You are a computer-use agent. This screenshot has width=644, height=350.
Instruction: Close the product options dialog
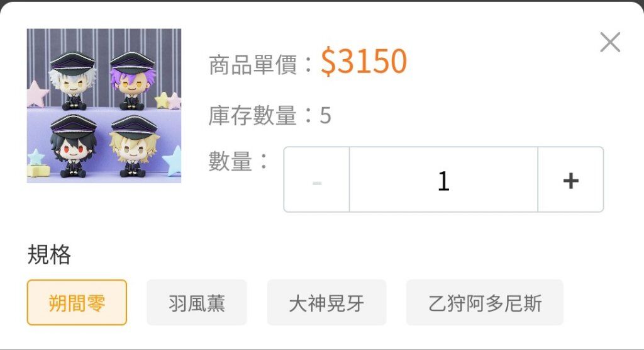(610, 42)
